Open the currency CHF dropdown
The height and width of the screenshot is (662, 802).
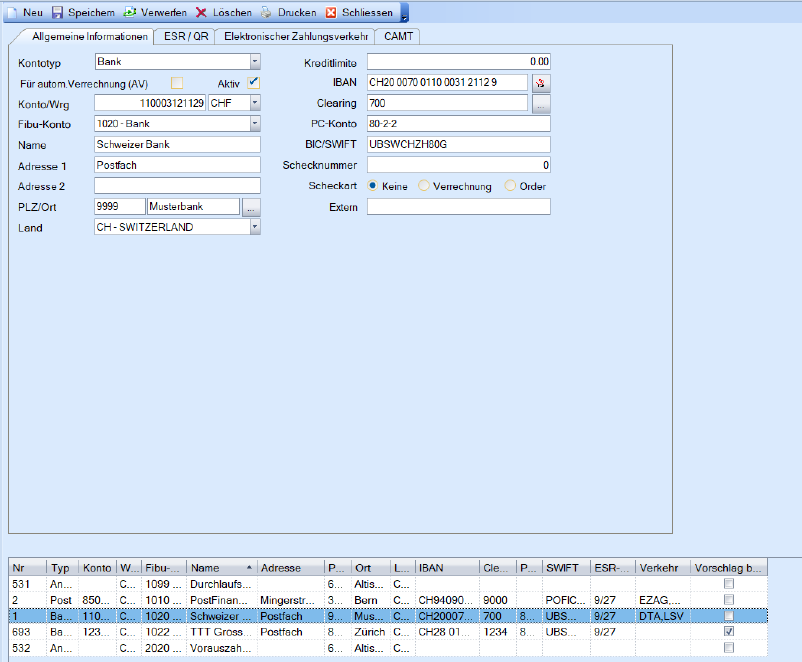pos(255,103)
